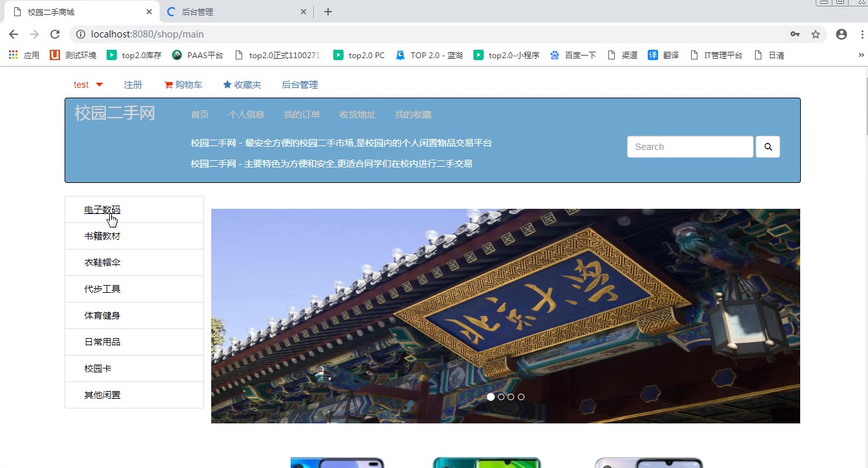This screenshot has height=468, width=868.
Task: Close the 后台管理 tab
Action: 304,12
